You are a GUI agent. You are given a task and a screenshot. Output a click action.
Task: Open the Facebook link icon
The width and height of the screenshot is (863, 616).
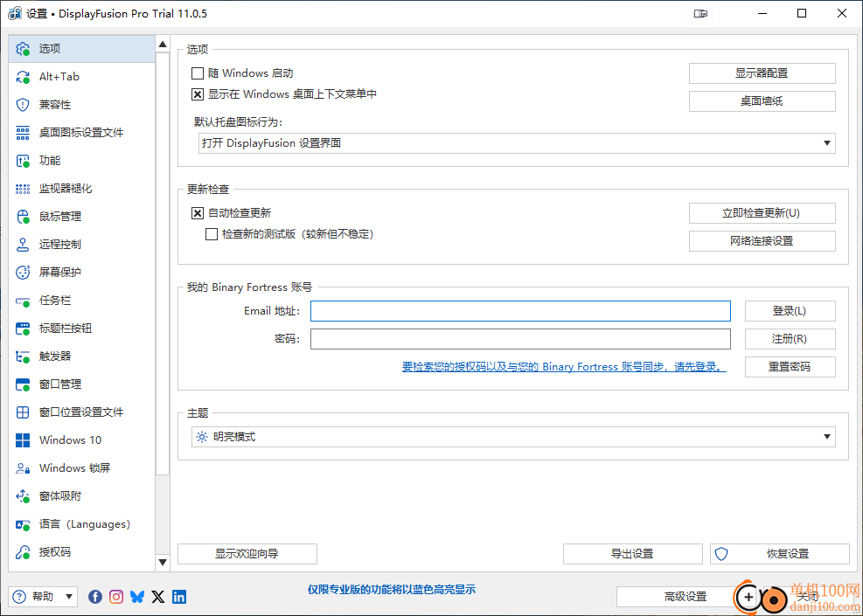(x=95, y=596)
